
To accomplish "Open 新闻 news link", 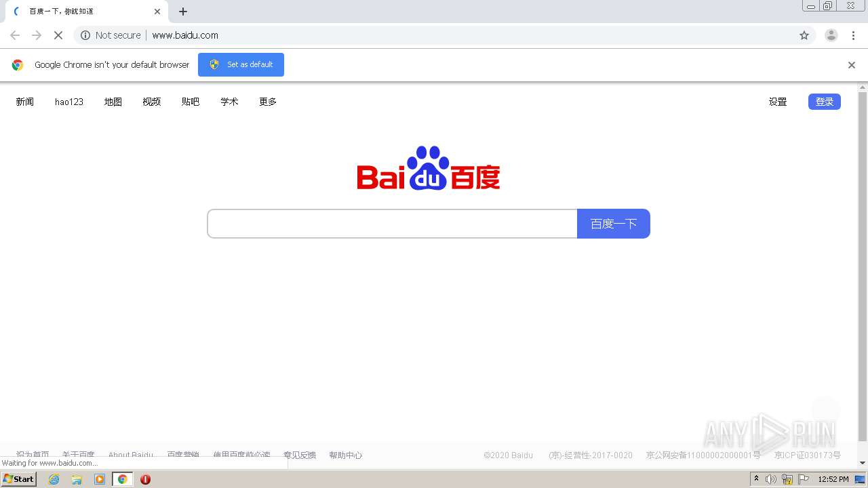I will click(25, 102).
